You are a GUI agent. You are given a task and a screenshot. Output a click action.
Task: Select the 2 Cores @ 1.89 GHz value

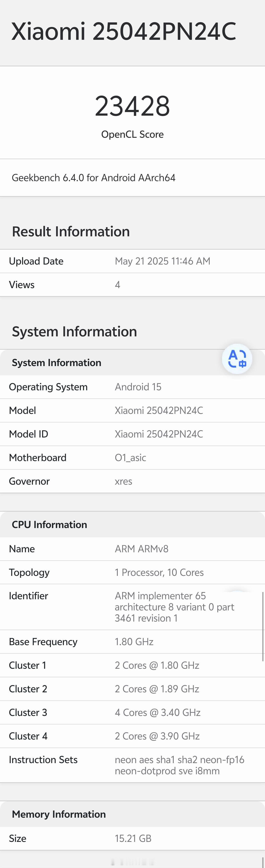click(x=157, y=689)
